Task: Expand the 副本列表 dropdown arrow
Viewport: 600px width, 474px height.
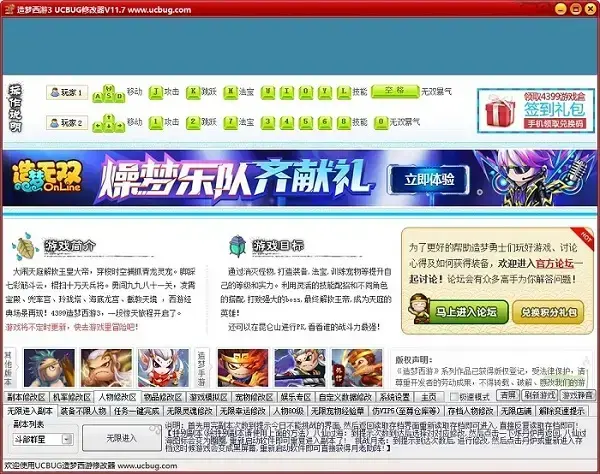Action: (x=67, y=439)
